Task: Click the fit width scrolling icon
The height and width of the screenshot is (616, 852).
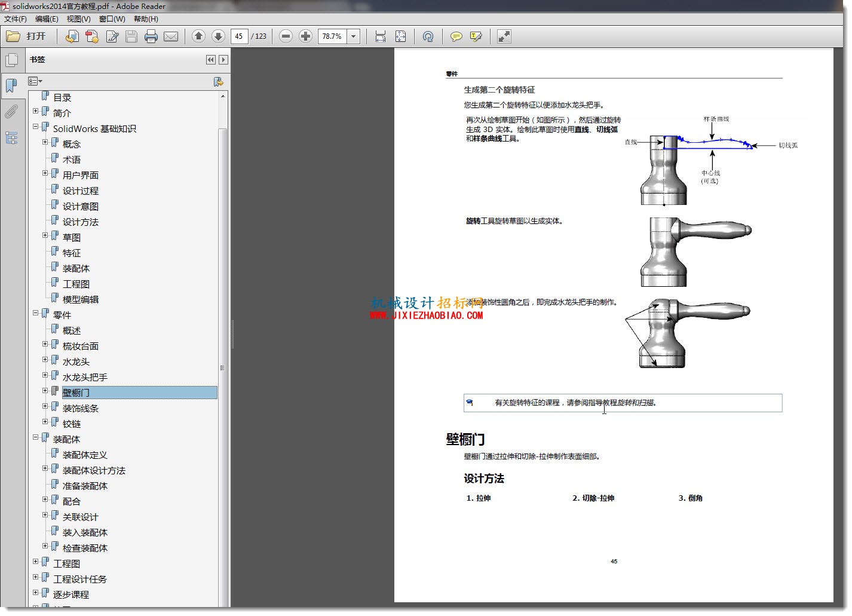Action: 381,36
